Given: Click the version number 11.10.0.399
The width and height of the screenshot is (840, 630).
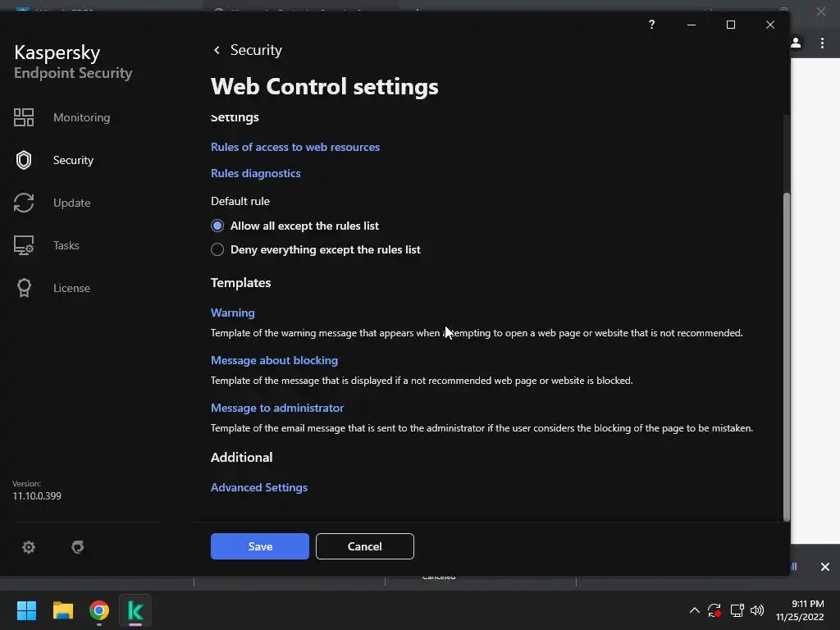Looking at the screenshot, I should coord(37,496).
